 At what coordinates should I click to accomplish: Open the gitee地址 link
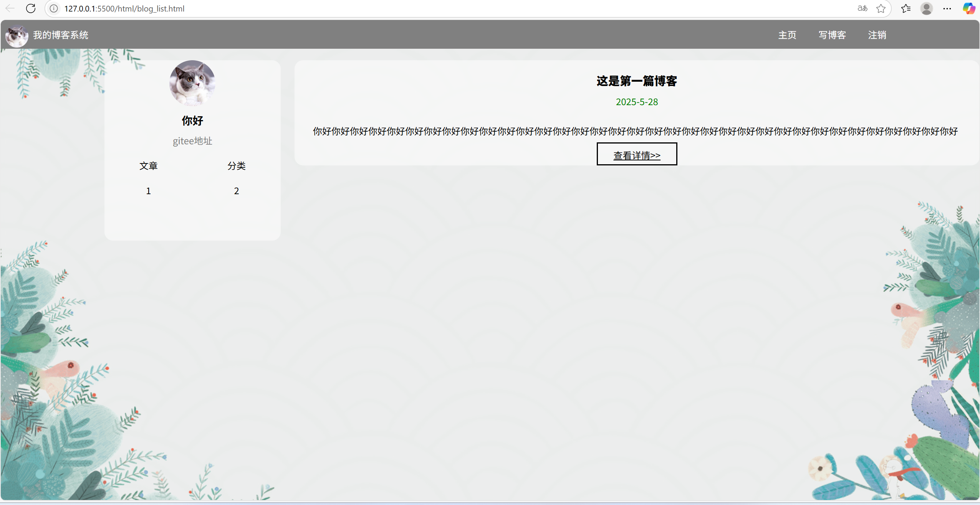(x=192, y=141)
